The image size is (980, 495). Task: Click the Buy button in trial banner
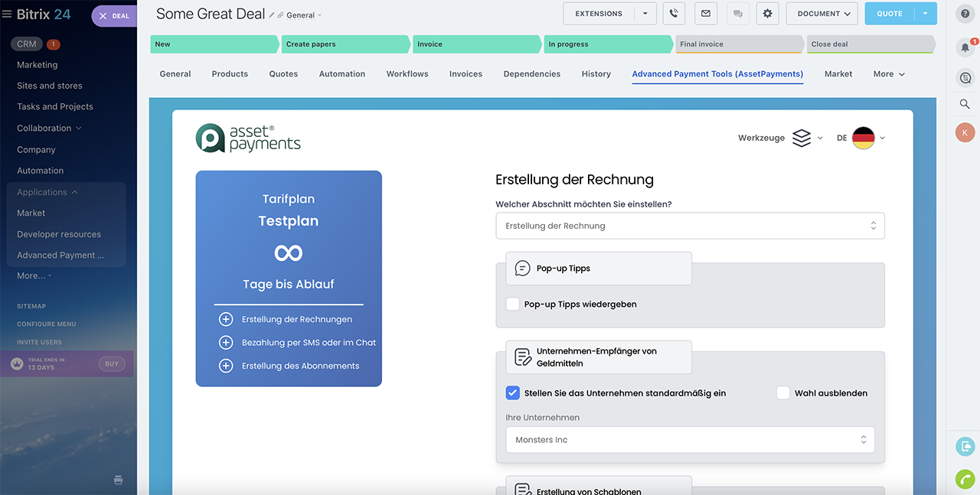[x=112, y=364]
